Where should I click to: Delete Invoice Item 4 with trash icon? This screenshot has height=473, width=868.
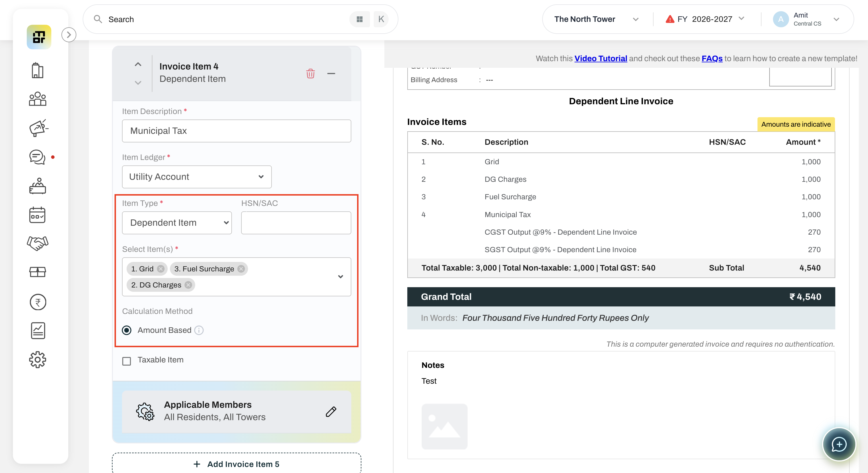310,74
